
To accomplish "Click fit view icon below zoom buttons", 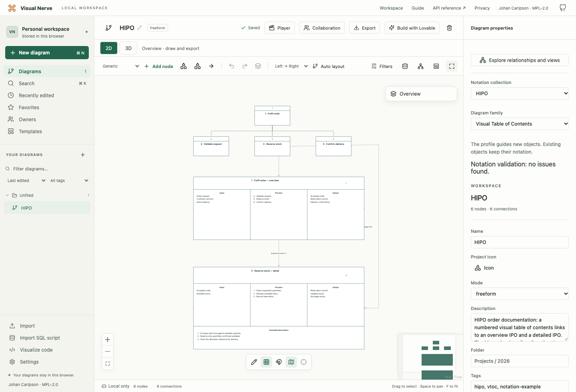I will pos(108,364).
